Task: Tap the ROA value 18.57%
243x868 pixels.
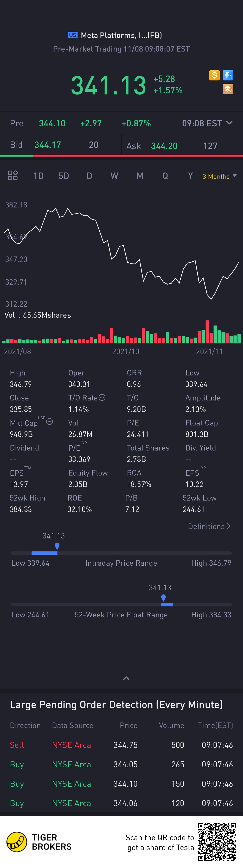Action: pyautogui.click(x=139, y=484)
